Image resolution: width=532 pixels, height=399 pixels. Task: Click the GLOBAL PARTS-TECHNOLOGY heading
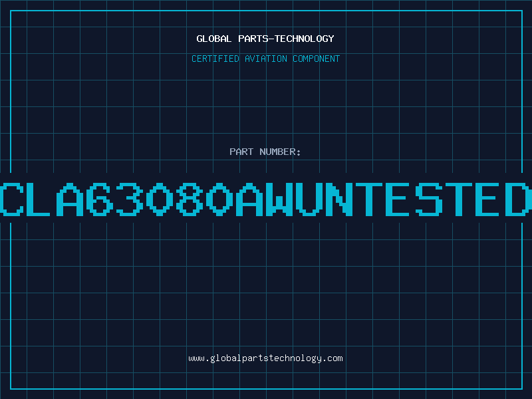265,39
